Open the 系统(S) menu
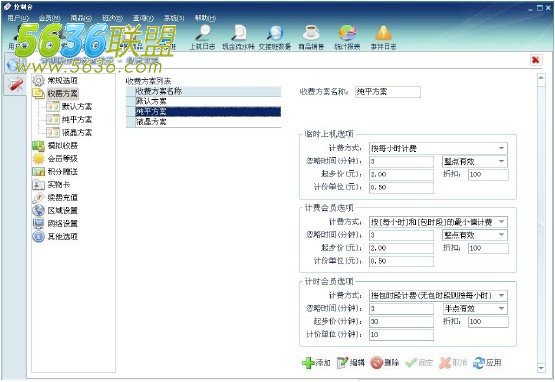555x382 pixels. 174,18
